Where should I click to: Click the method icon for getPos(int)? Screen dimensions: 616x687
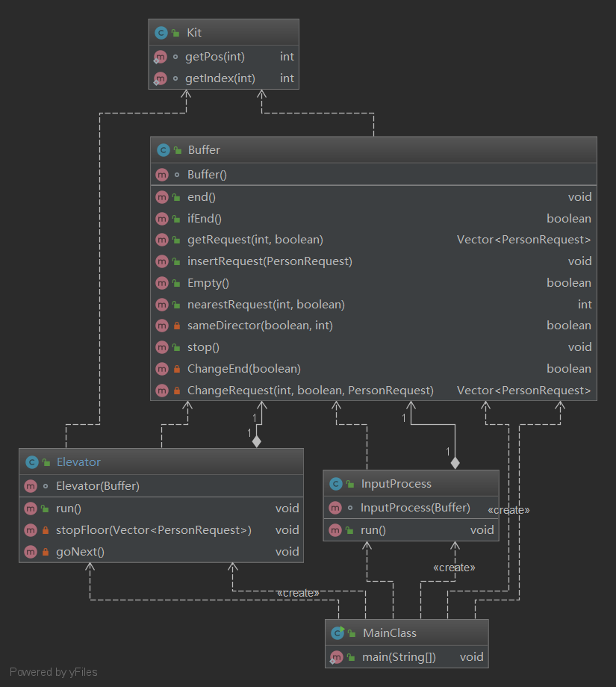click(161, 57)
